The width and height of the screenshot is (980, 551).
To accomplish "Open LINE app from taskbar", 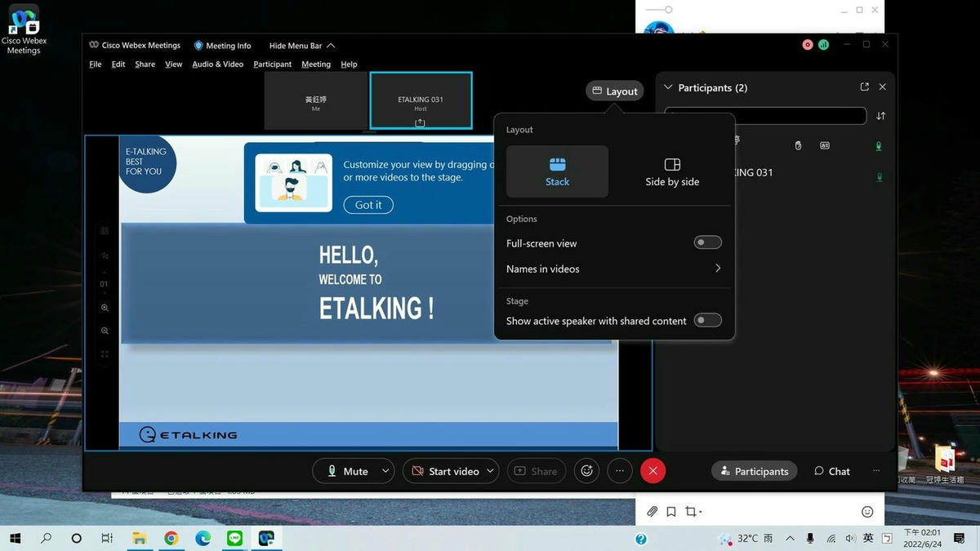I will (235, 539).
